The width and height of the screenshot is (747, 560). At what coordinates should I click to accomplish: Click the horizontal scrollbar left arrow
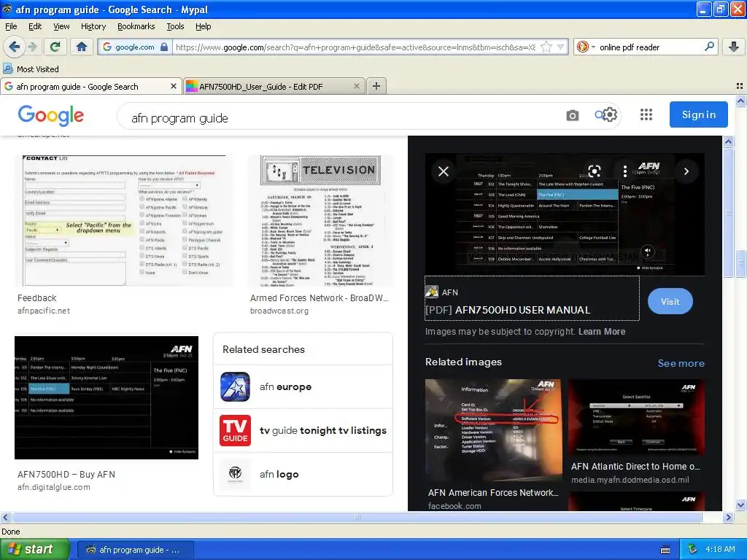click(x=5, y=517)
